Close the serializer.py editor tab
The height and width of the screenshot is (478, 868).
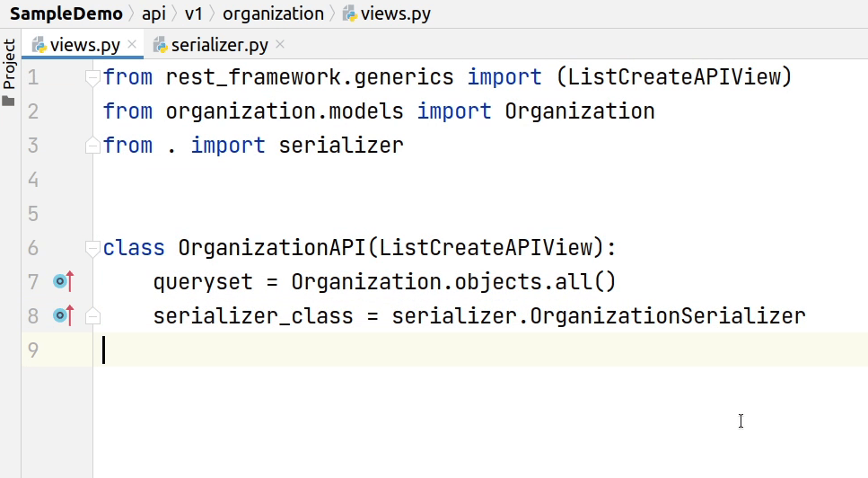[x=280, y=44]
